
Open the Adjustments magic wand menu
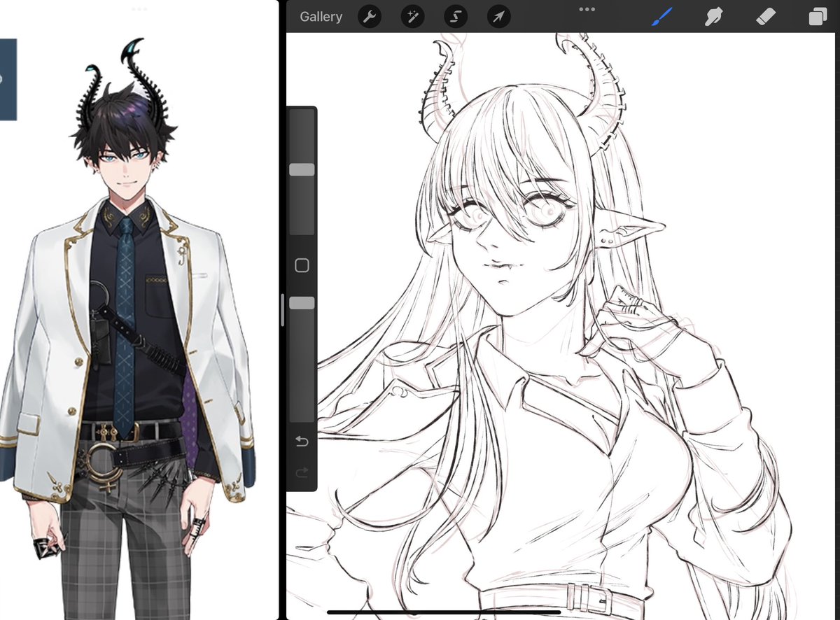pos(413,17)
